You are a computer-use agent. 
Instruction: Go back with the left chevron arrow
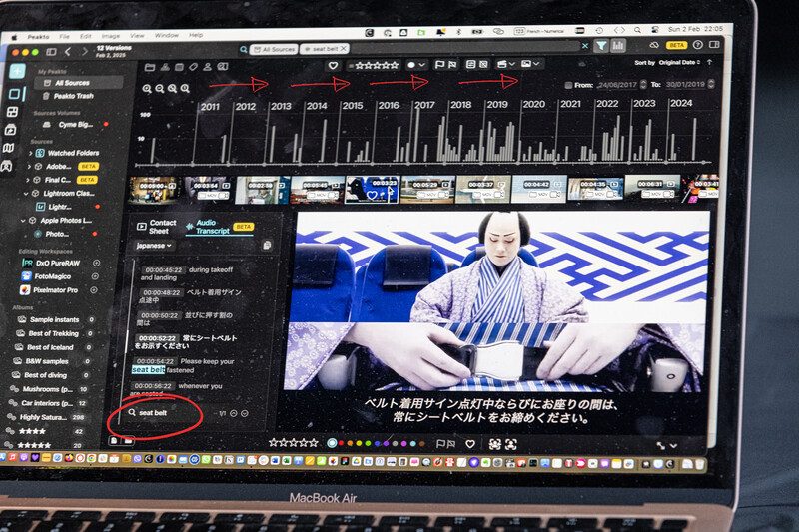(68, 52)
